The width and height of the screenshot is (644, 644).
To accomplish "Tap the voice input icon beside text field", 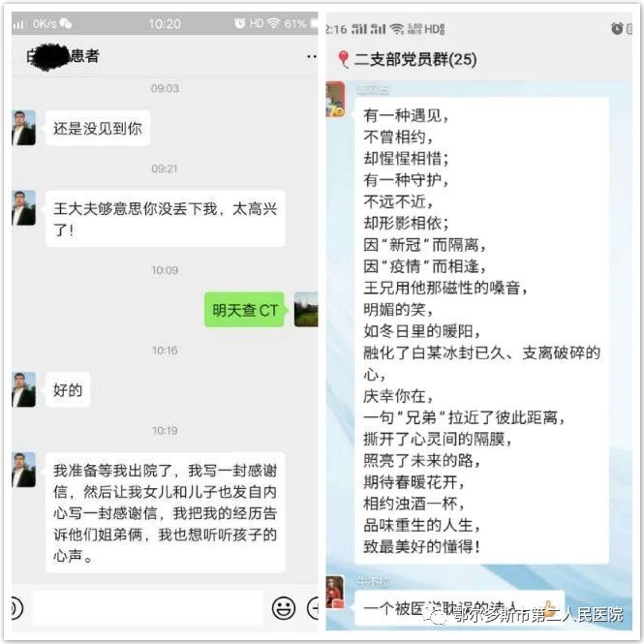I will (16, 608).
